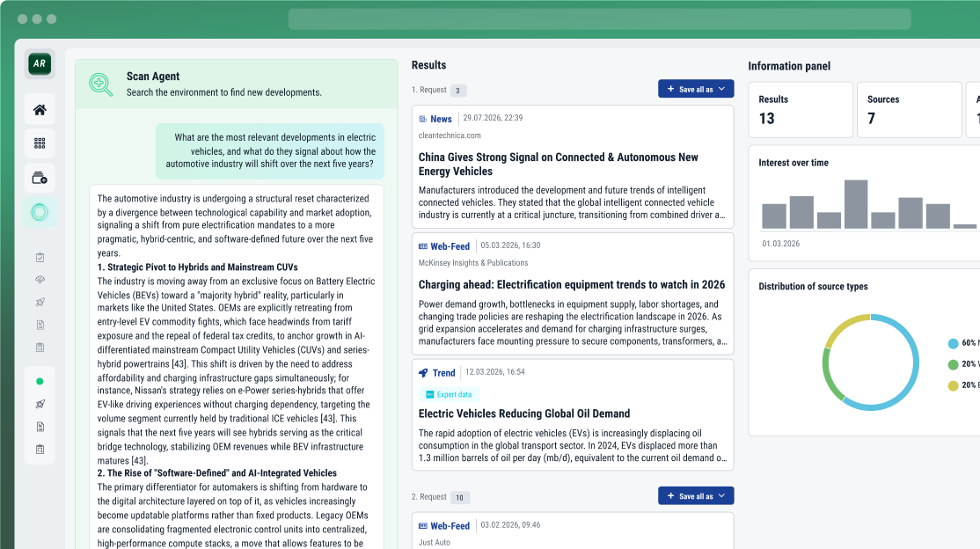
Task: Click the Just Auto source label
Action: (x=435, y=542)
